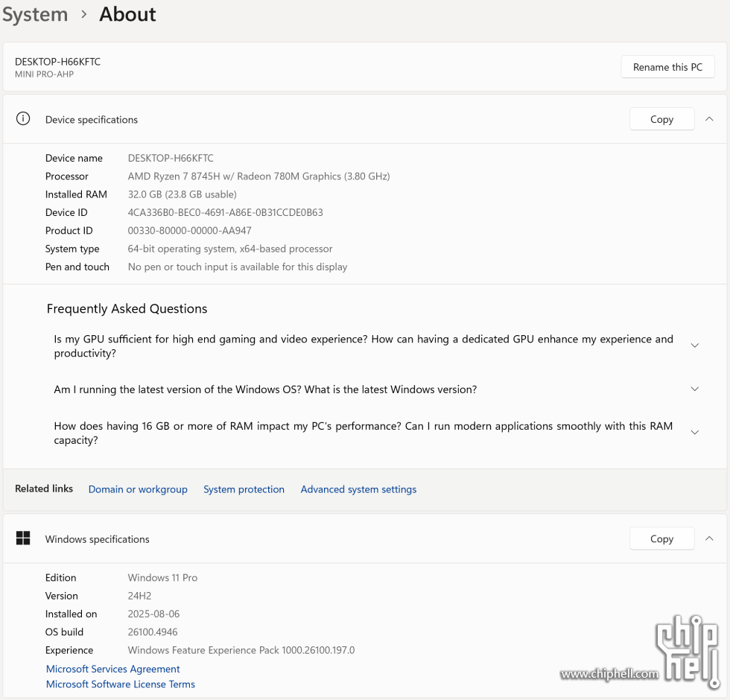The image size is (730, 700).
Task: Click the Experience field label
Action: (69, 650)
